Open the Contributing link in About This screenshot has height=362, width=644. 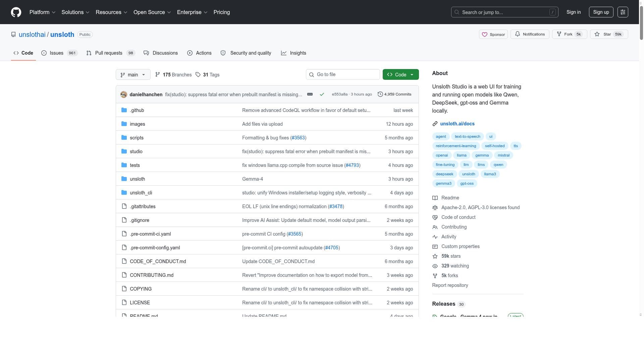(449, 227)
